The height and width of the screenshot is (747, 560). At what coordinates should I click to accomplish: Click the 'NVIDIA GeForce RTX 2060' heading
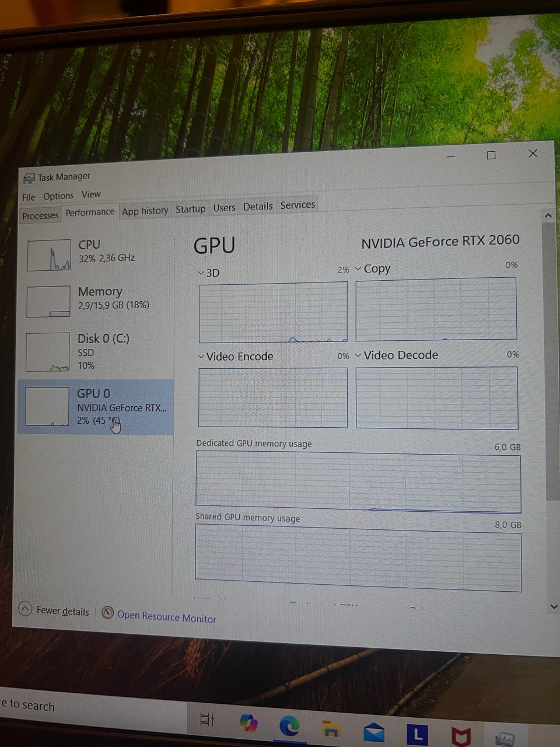click(440, 241)
